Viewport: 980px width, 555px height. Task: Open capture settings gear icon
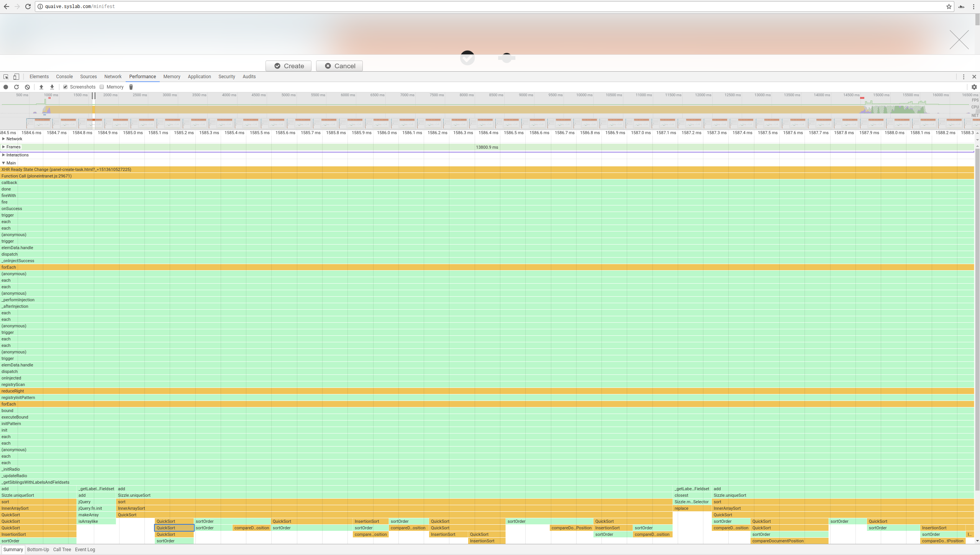[x=974, y=87]
